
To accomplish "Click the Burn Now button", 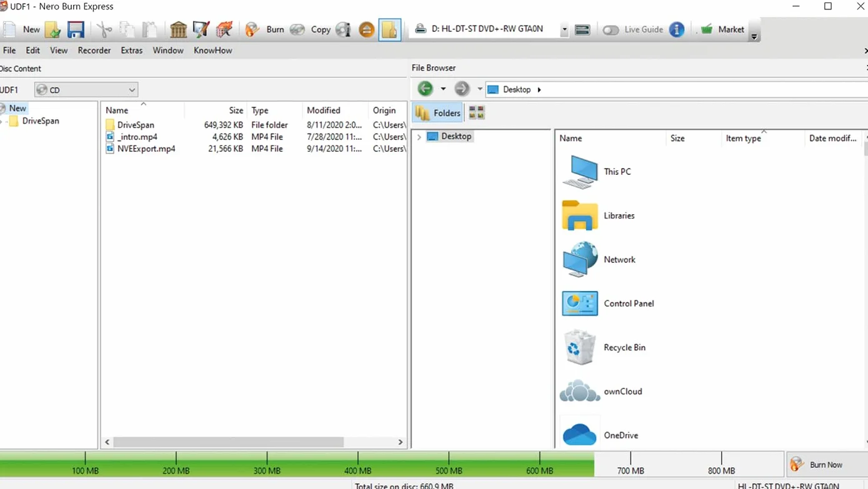I will [x=827, y=465].
